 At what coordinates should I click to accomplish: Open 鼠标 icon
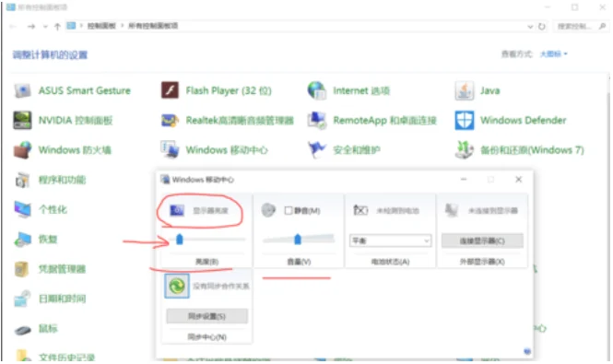click(x=22, y=329)
